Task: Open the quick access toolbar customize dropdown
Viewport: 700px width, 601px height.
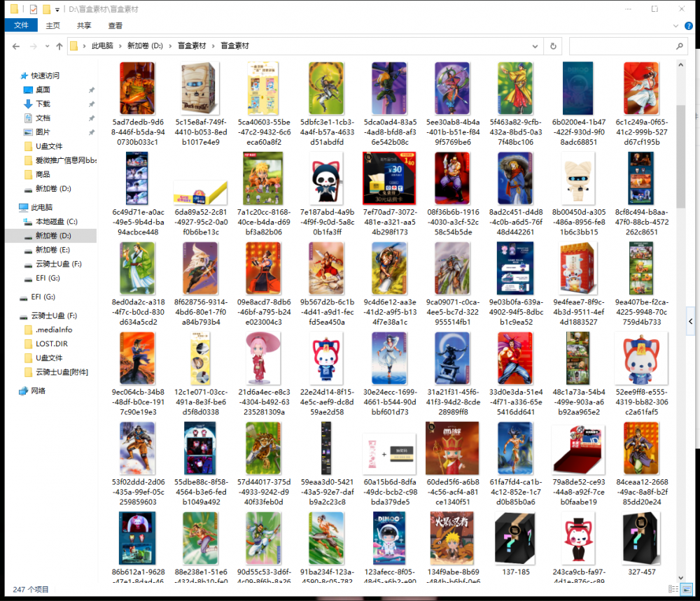Action: click(x=57, y=9)
